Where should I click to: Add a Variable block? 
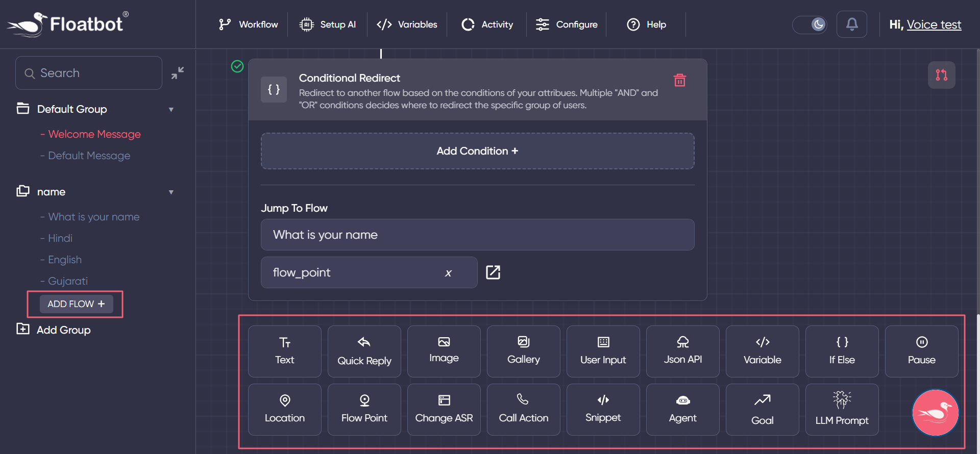pos(763,351)
